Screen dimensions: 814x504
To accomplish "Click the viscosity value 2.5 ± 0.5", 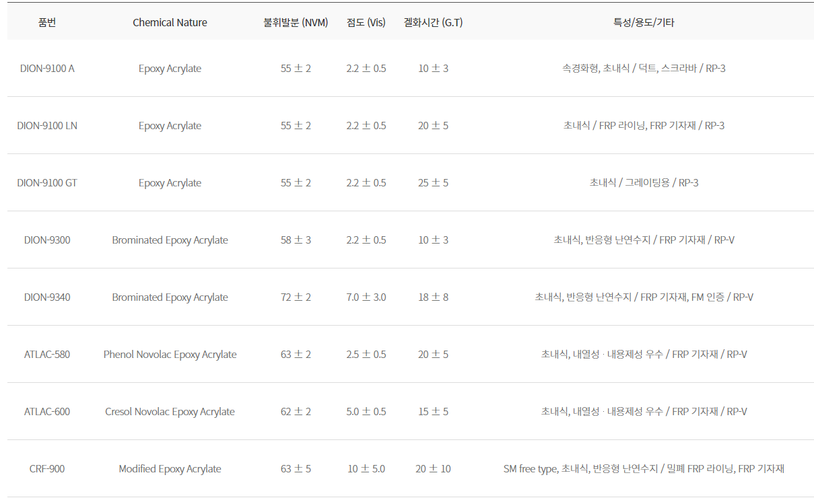I will click(366, 355).
